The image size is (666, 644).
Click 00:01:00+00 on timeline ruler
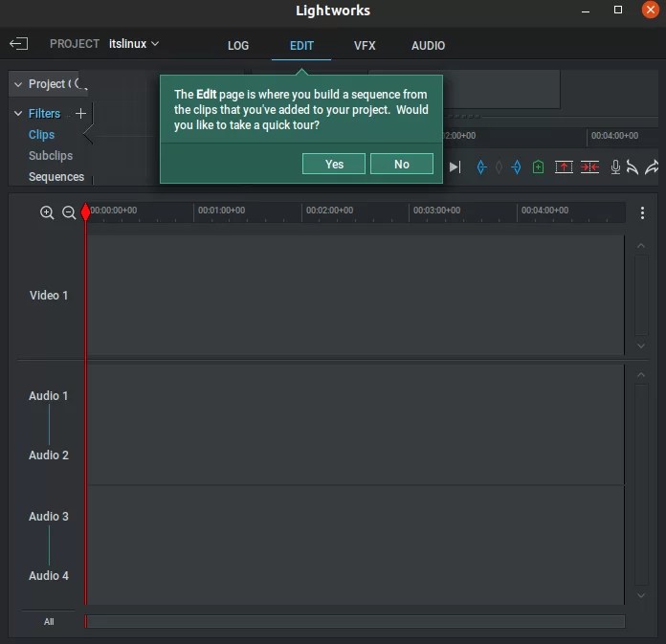pos(221,211)
